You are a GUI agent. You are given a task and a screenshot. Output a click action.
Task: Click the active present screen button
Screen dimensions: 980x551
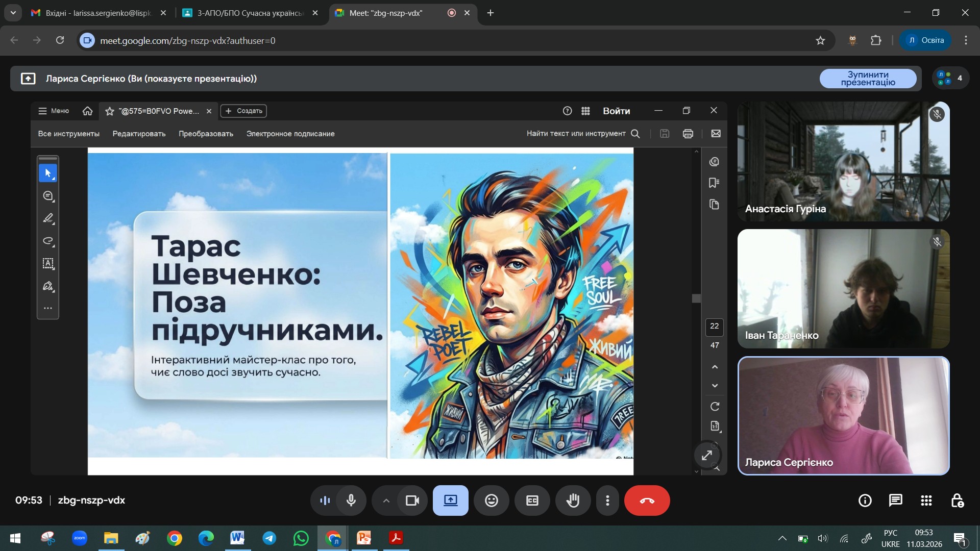click(450, 500)
